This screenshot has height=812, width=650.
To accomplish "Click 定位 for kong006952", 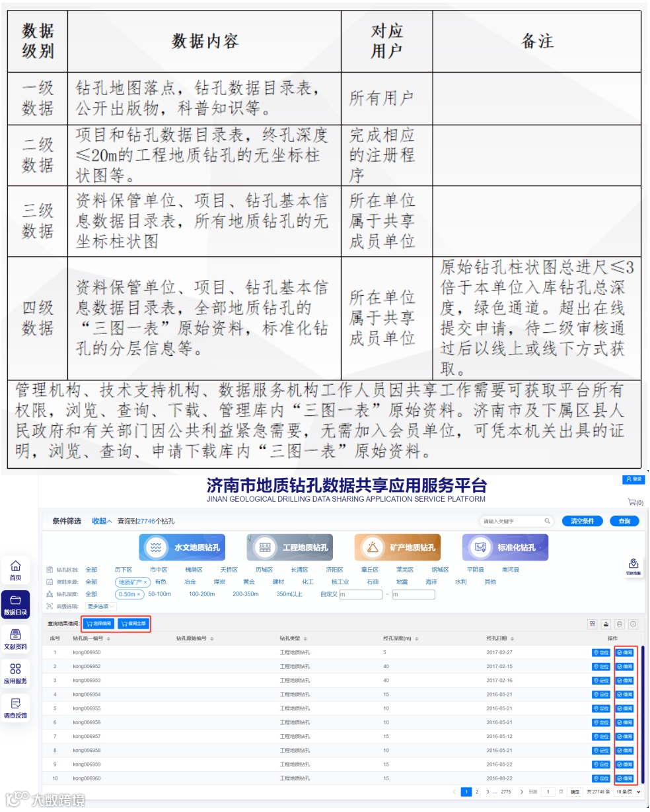I will [601, 667].
